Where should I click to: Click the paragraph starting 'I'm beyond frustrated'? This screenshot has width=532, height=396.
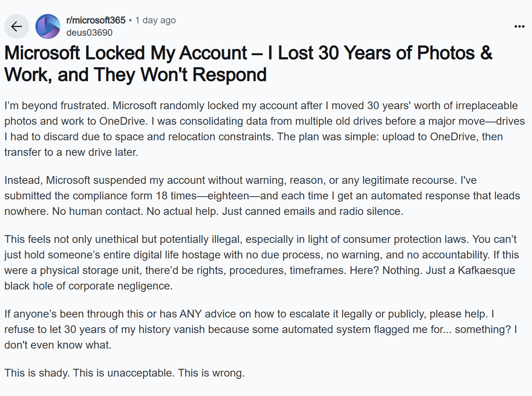coord(265,129)
